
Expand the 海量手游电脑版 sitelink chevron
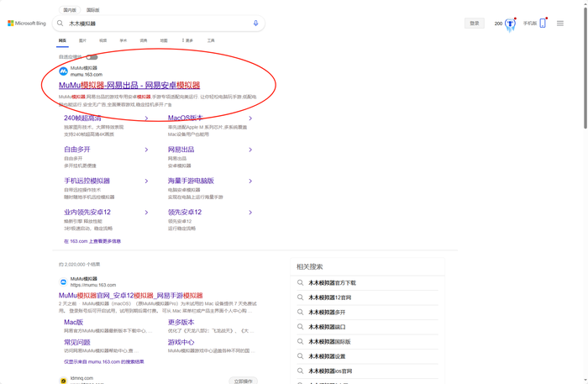pos(250,181)
